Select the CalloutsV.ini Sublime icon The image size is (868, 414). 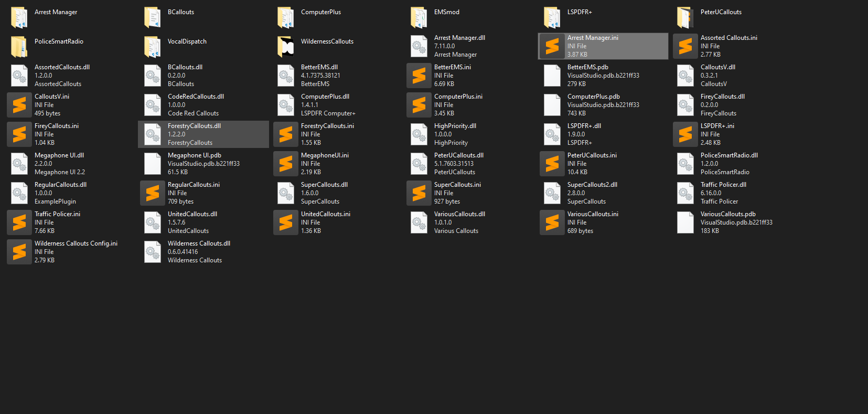coord(19,105)
